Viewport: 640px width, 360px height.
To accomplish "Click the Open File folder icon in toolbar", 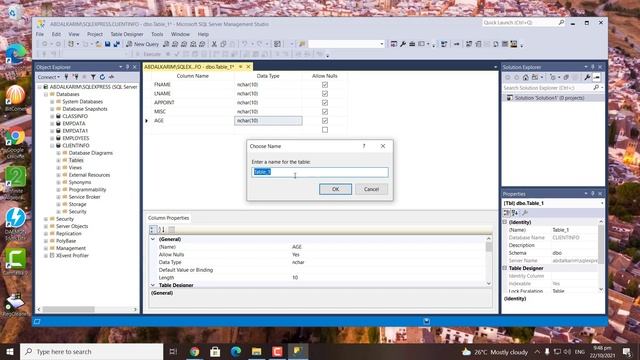I will click(x=98, y=44).
